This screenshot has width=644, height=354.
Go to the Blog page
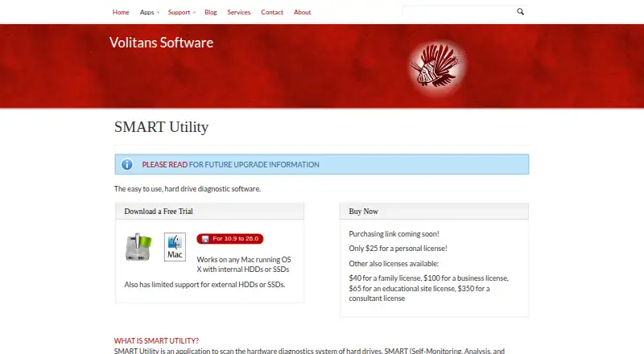(x=211, y=12)
